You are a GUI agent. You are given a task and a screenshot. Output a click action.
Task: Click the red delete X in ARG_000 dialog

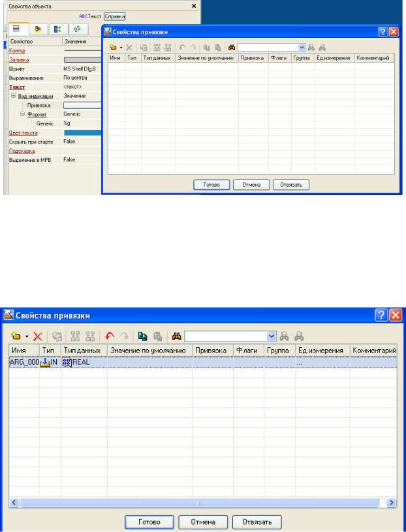(37, 337)
